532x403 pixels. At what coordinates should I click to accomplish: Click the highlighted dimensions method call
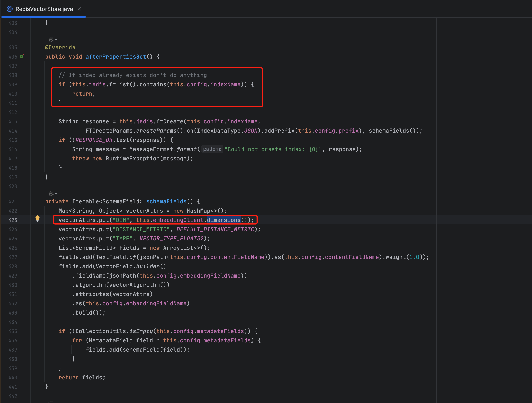point(224,220)
